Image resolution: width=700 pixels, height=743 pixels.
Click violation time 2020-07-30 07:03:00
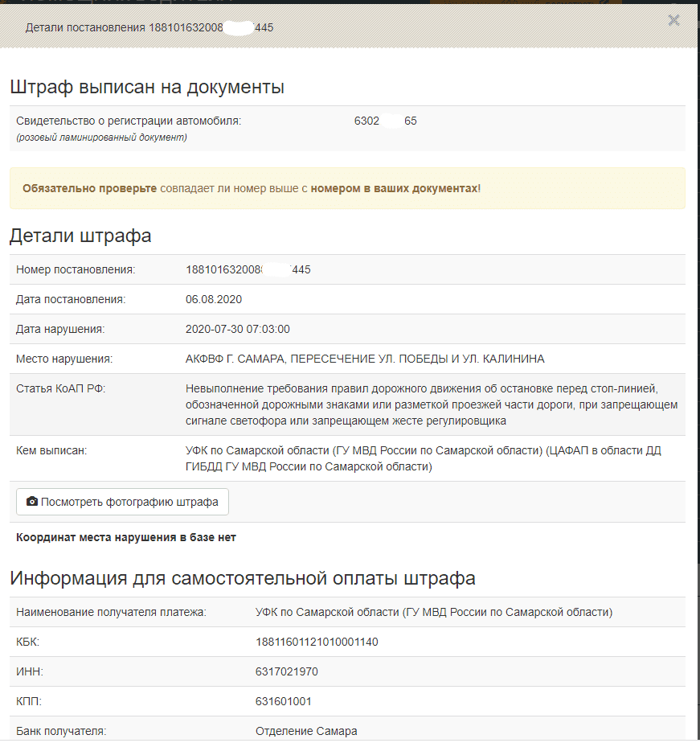click(237, 330)
